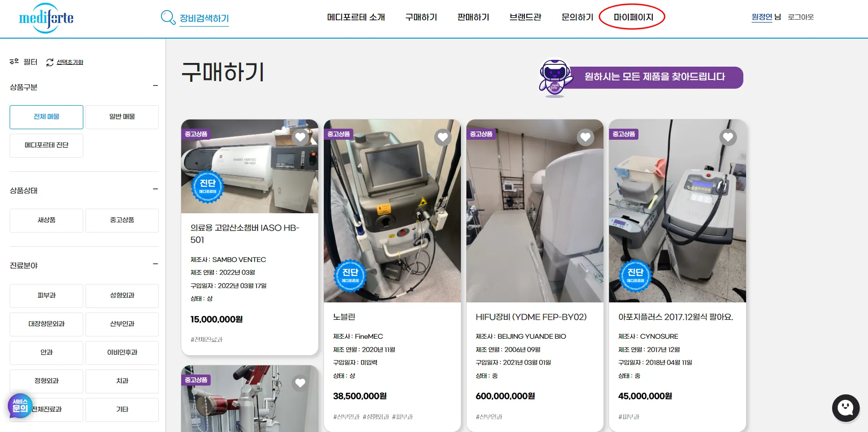
Task: Click 진단 badge on 아포지플러스 photo
Action: [x=635, y=276]
